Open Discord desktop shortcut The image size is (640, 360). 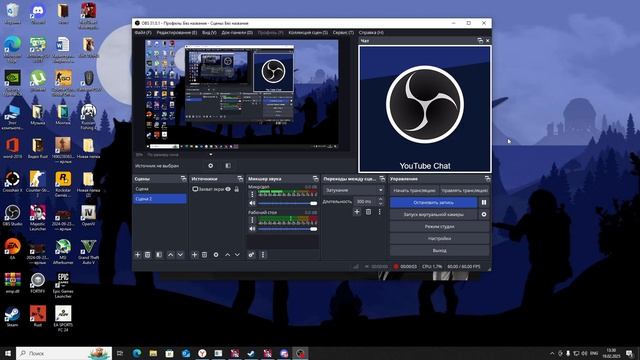38,13
